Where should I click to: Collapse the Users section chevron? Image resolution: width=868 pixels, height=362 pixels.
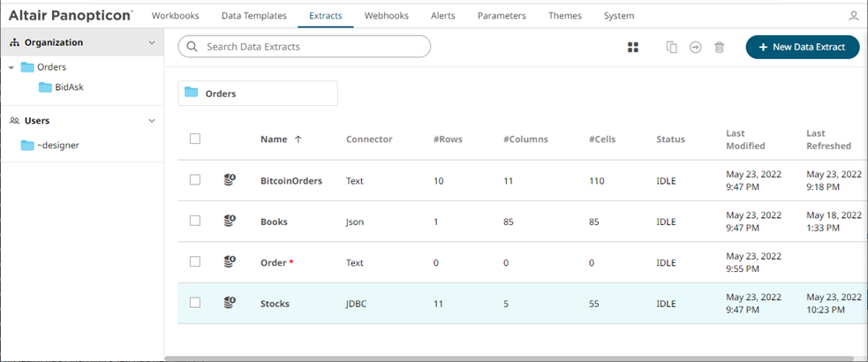[152, 120]
